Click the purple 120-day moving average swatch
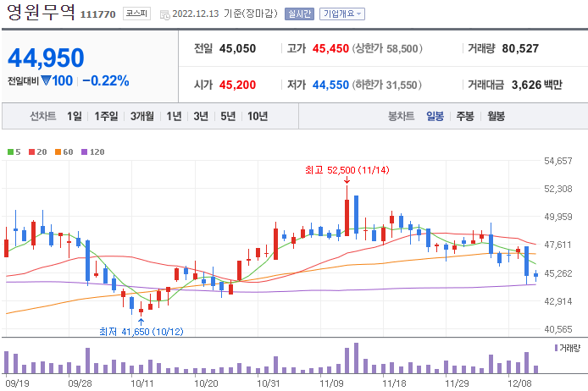This screenshot has width=588, height=391. [85, 151]
